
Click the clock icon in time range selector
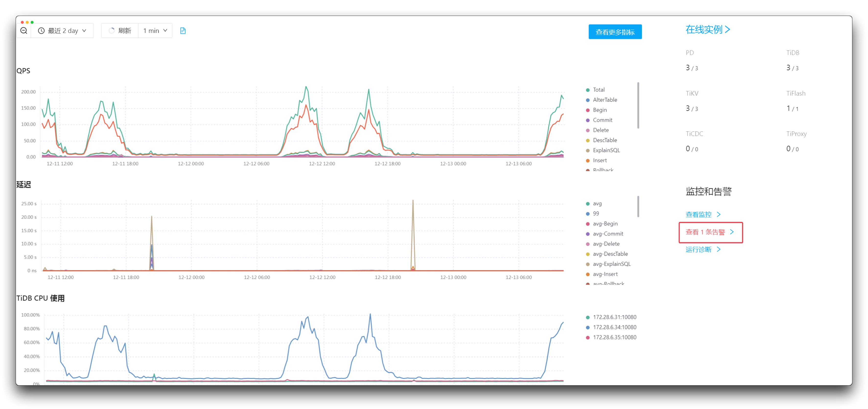click(41, 31)
